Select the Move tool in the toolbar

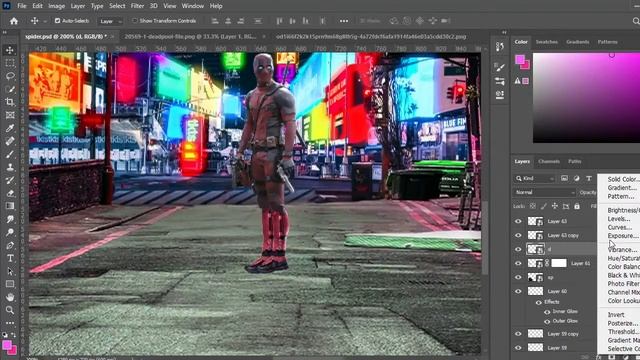[x=10, y=50]
